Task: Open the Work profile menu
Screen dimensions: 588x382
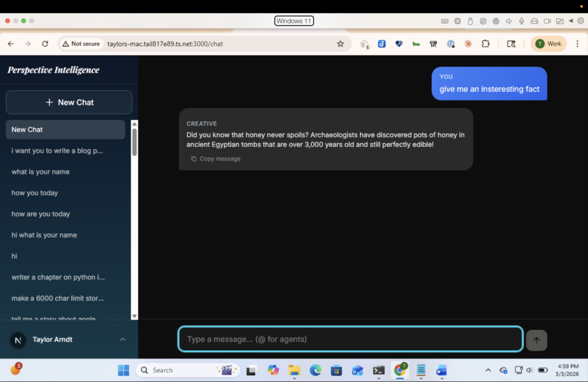Action: [548, 44]
